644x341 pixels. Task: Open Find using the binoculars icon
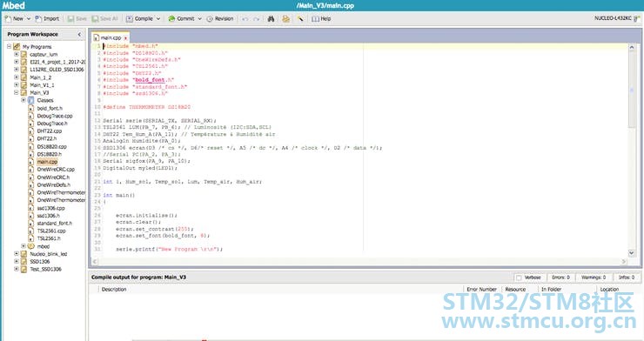pos(271,19)
